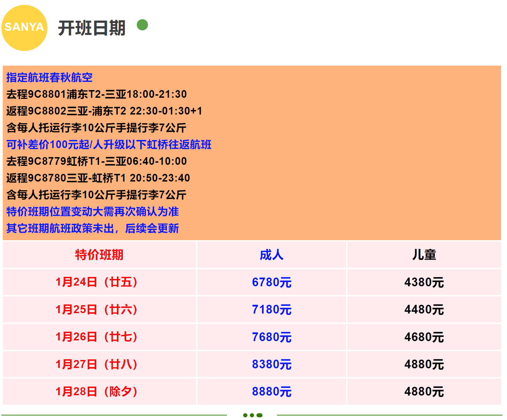
Task: Click the 儿童 column header
Action: (x=424, y=255)
